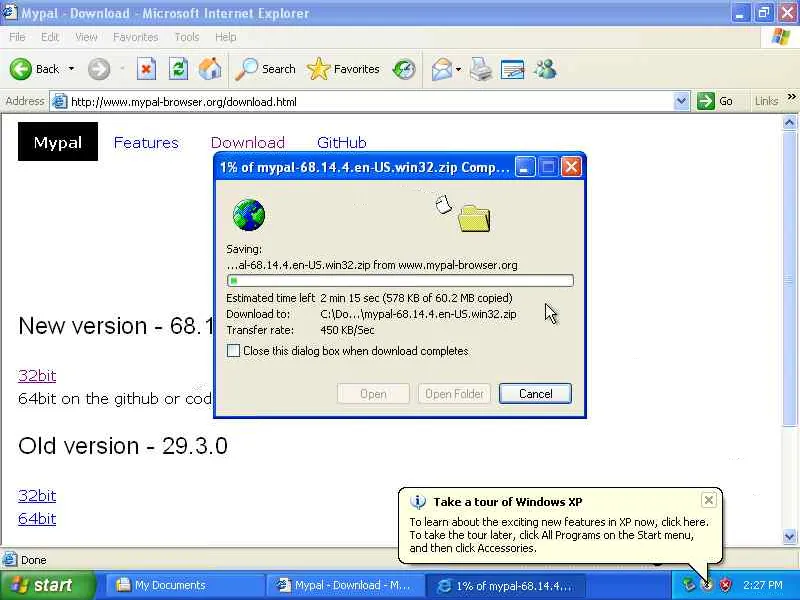
Task: Print page using printer icon
Action: [481, 69]
